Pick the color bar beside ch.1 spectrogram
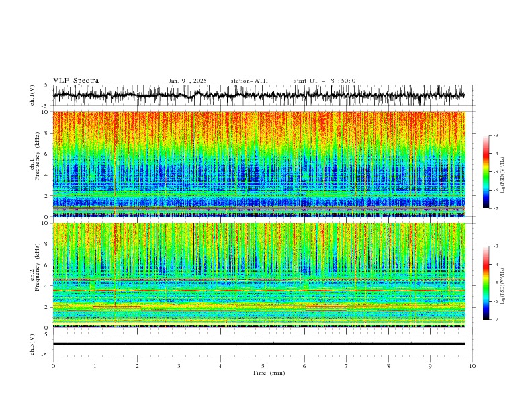 [486, 172]
